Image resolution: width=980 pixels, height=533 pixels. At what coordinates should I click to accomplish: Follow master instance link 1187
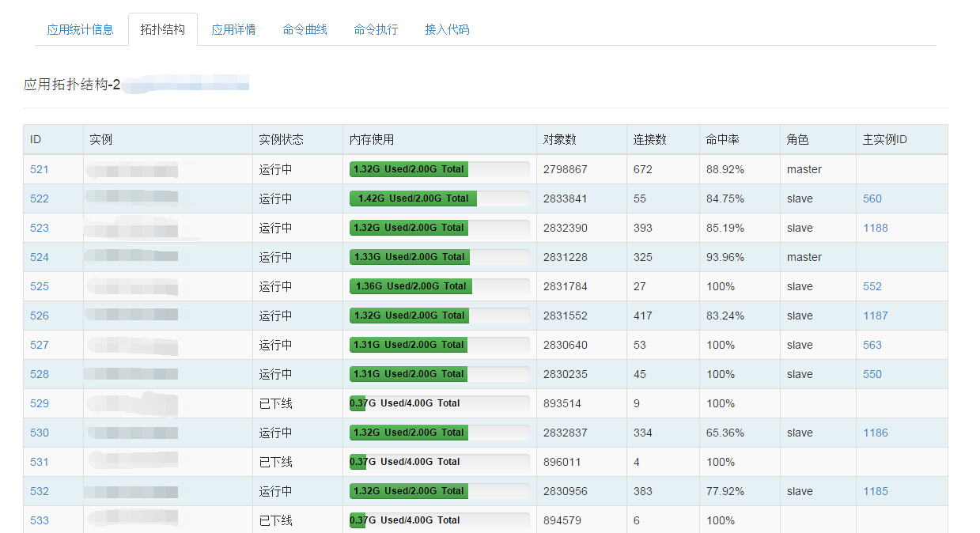click(876, 316)
